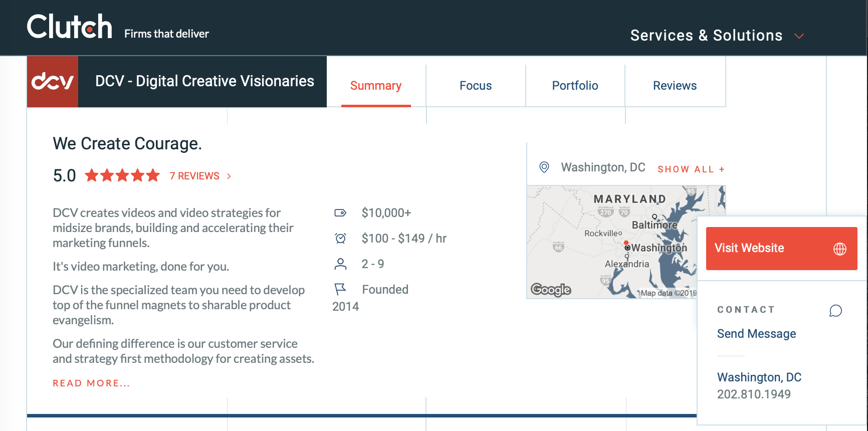
Task: Click the Visit Website button
Action: tap(782, 249)
